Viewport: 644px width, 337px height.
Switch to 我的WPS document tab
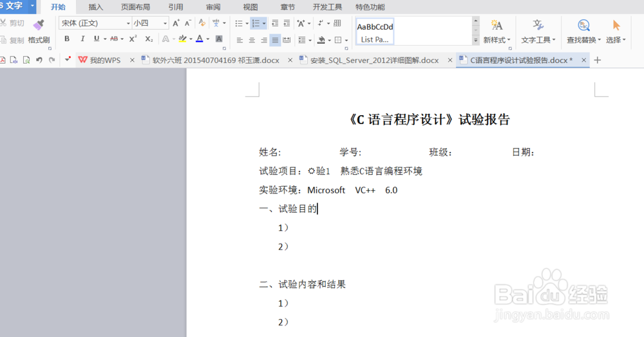[x=105, y=60]
